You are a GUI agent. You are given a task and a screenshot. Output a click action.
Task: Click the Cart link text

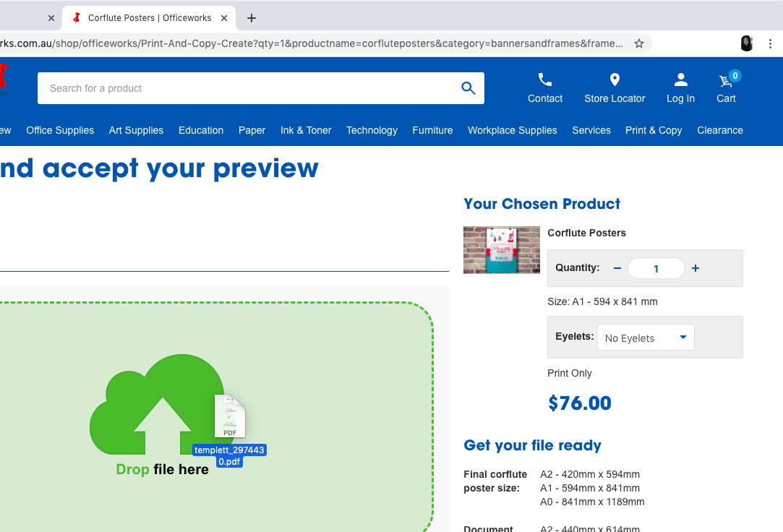point(726,98)
